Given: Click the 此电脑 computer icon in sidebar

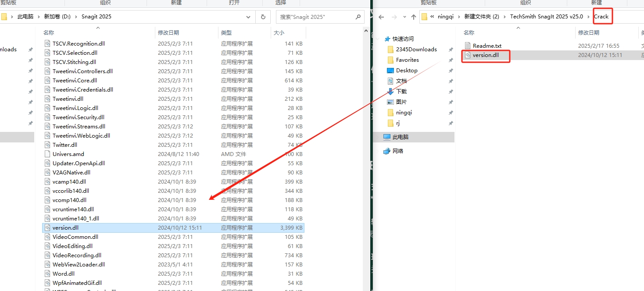Looking at the screenshot, I should point(386,137).
